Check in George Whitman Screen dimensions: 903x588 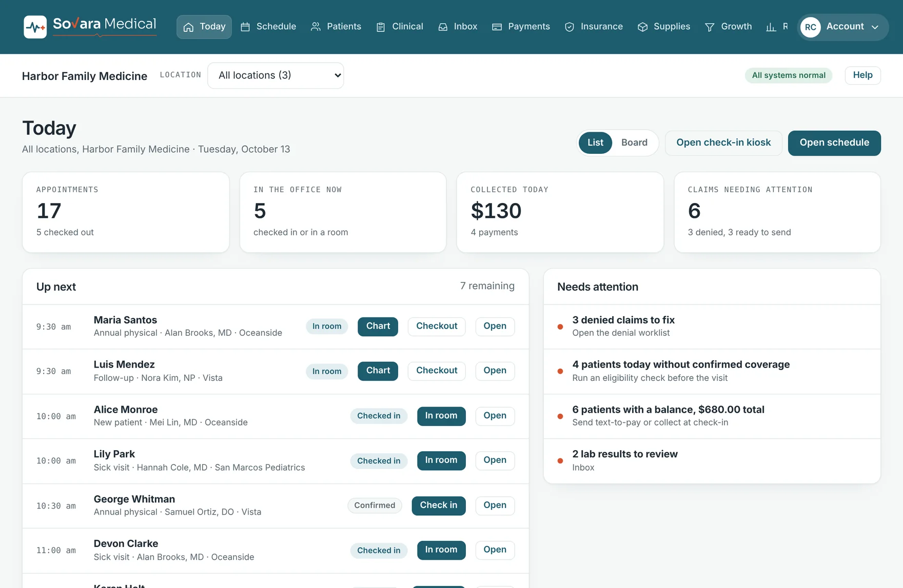click(439, 505)
